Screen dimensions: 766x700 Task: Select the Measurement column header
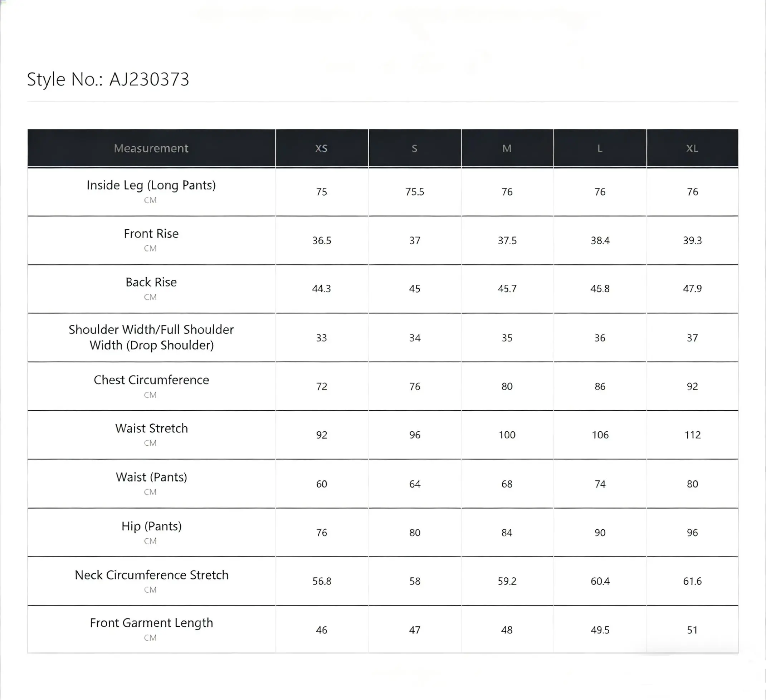pyautogui.click(x=151, y=148)
